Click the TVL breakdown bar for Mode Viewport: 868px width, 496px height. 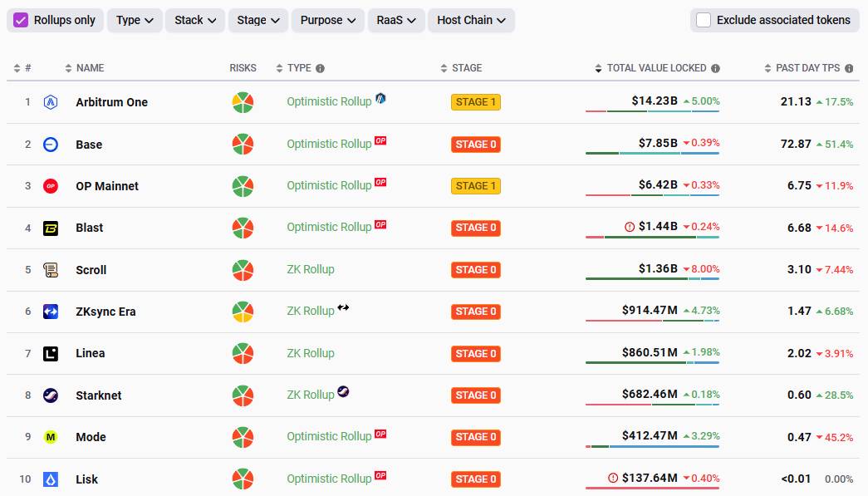point(652,446)
